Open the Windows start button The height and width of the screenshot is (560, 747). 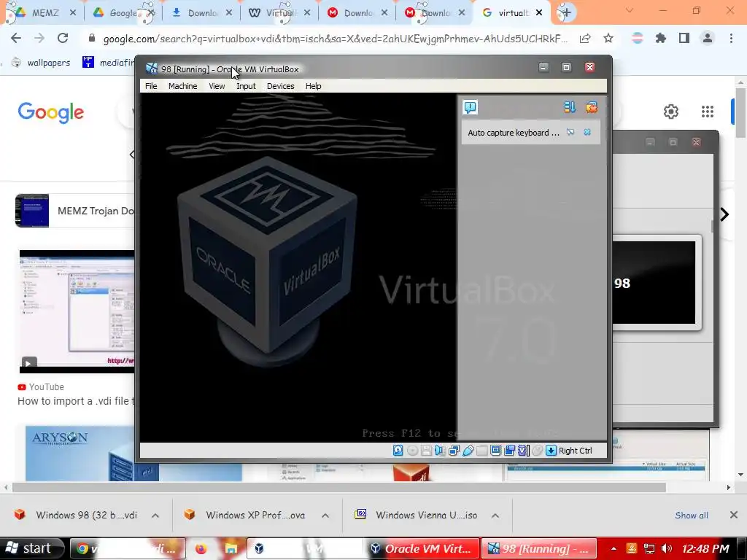32,548
